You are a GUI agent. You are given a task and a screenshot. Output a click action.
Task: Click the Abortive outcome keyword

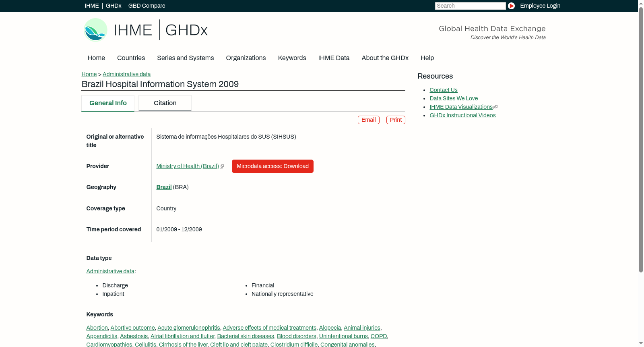(x=133, y=328)
